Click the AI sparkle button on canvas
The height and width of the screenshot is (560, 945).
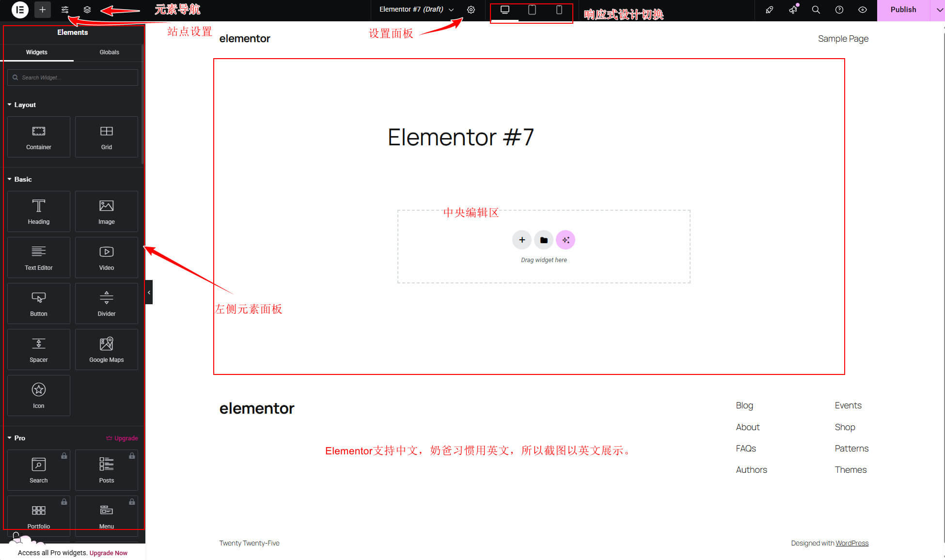click(x=566, y=240)
